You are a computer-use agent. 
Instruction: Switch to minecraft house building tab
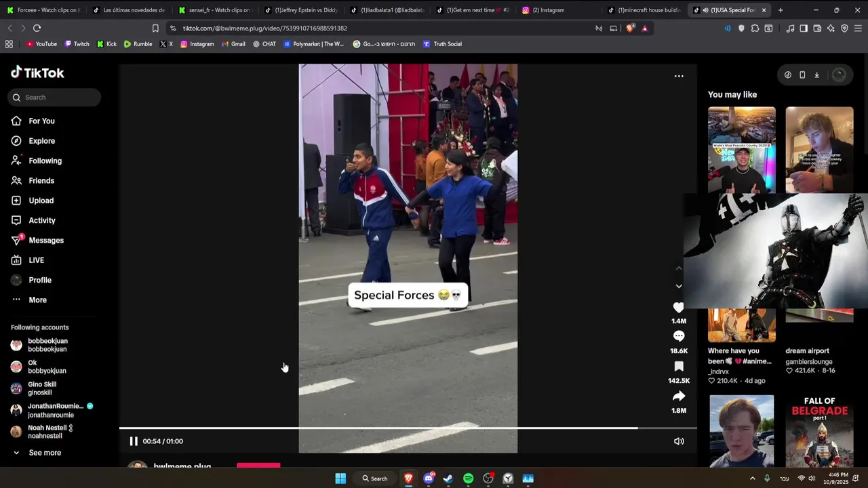click(x=643, y=10)
